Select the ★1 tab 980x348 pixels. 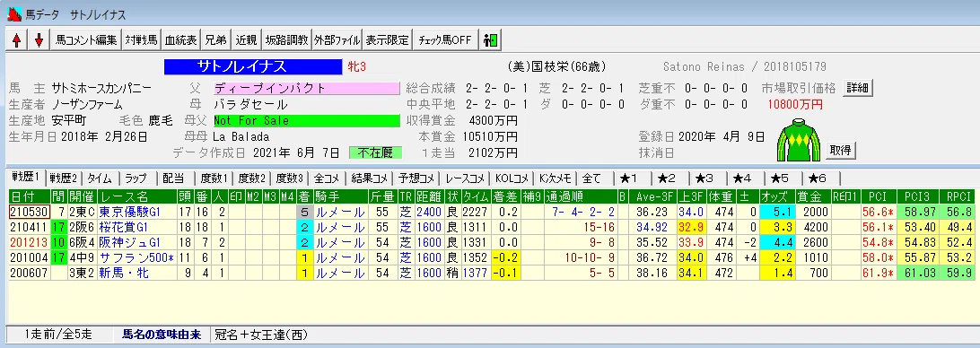(x=629, y=178)
